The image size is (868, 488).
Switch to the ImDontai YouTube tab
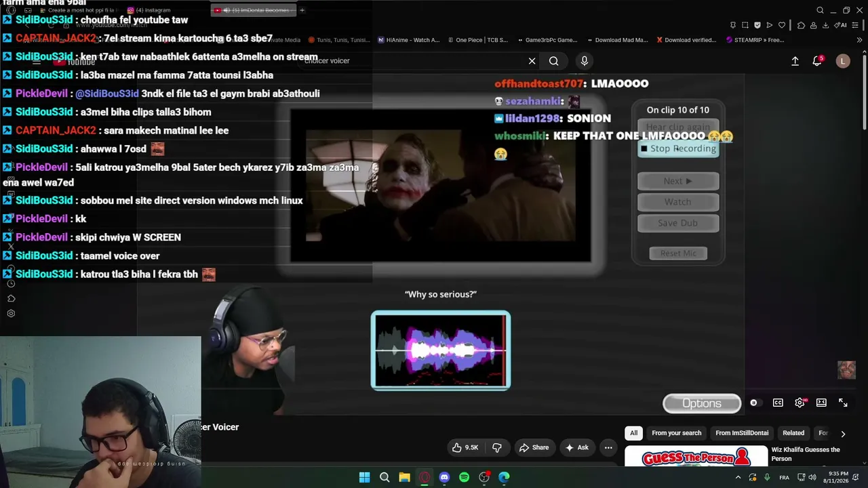(252, 10)
